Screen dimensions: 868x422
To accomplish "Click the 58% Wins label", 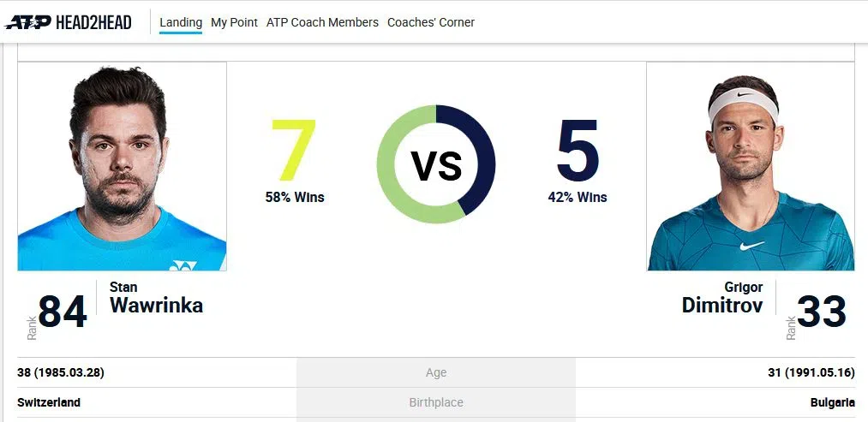I will pyautogui.click(x=295, y=198).
